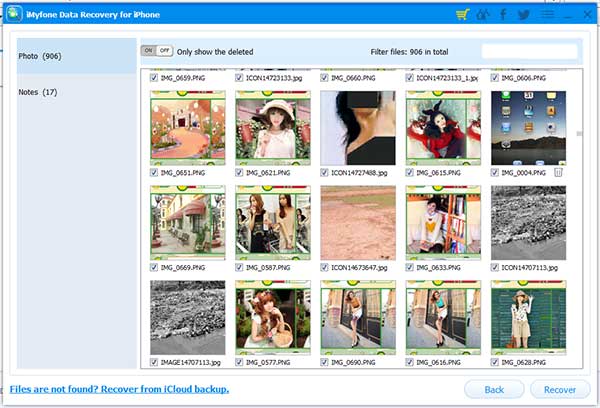Open the shopping cart purchase icon
Image resolution: width=600 pixels, height=408 pixels.
click(x=462, y=15)
